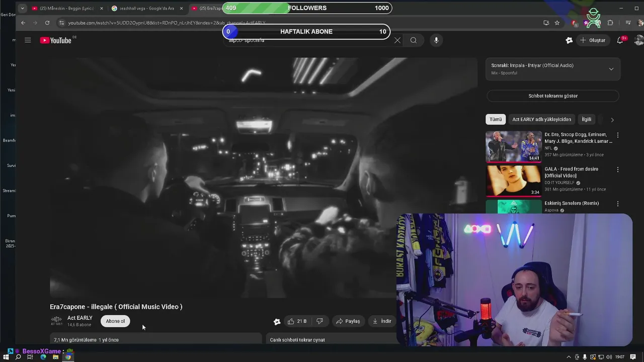Switch to the Måneskin - Beggin tab

click(63, 8)
